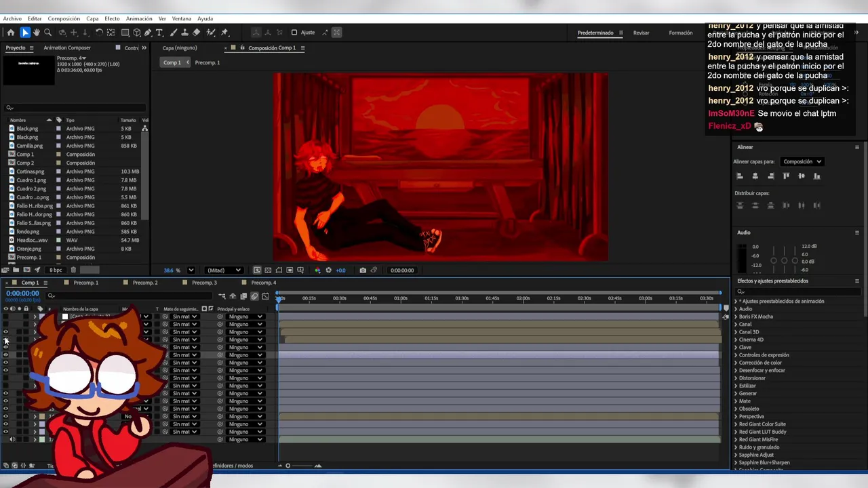This screenshot has height=488, width=868.
Task: Select the Clone Stamp tool
Action: tap(185, 33)
